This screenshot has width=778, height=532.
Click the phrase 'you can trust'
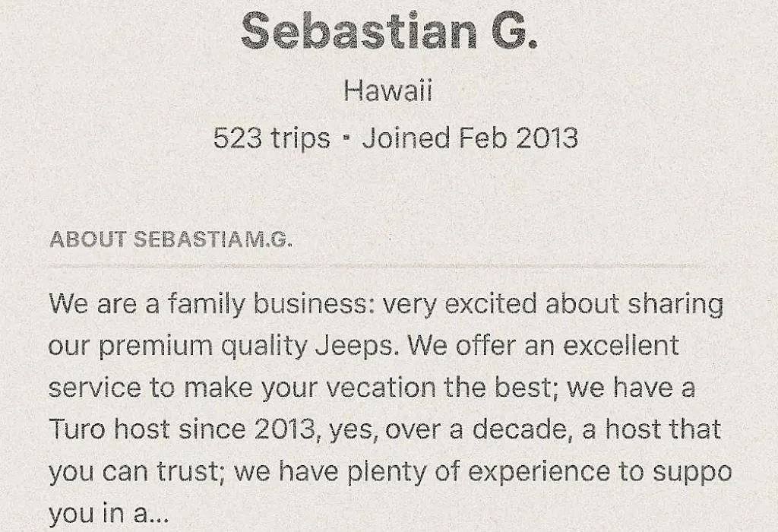[134, 471]
